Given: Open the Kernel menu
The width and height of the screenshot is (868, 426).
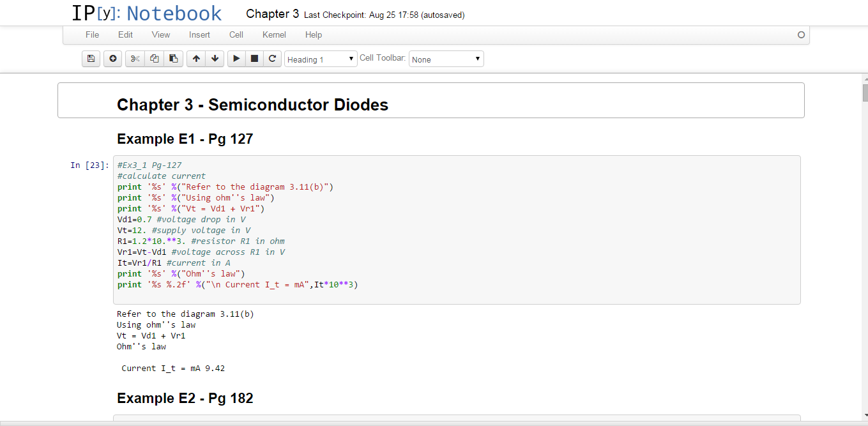Looking at the screenshot, I should [x=274, y=34].
